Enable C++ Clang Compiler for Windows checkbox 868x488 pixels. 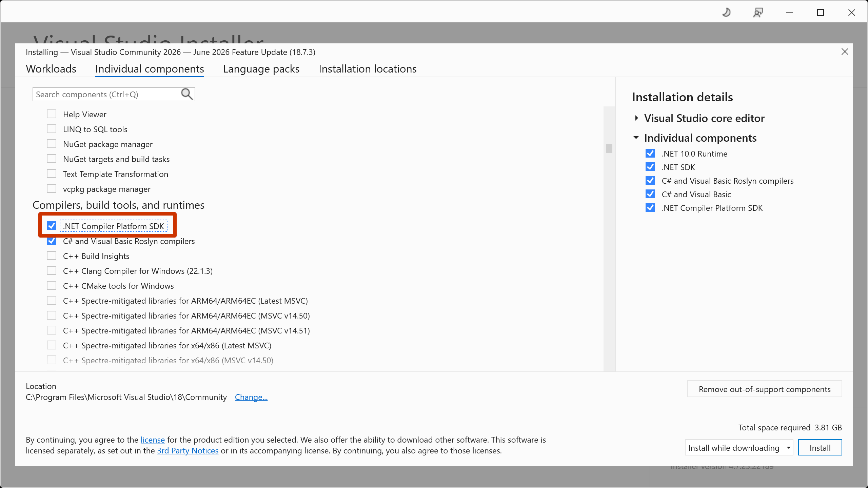coord(52,271)
